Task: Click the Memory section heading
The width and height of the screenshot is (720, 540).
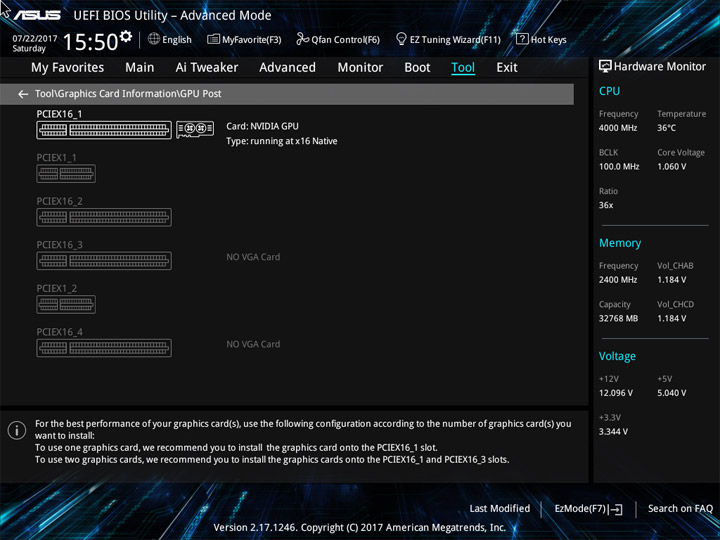Action: tap(620, 243)
